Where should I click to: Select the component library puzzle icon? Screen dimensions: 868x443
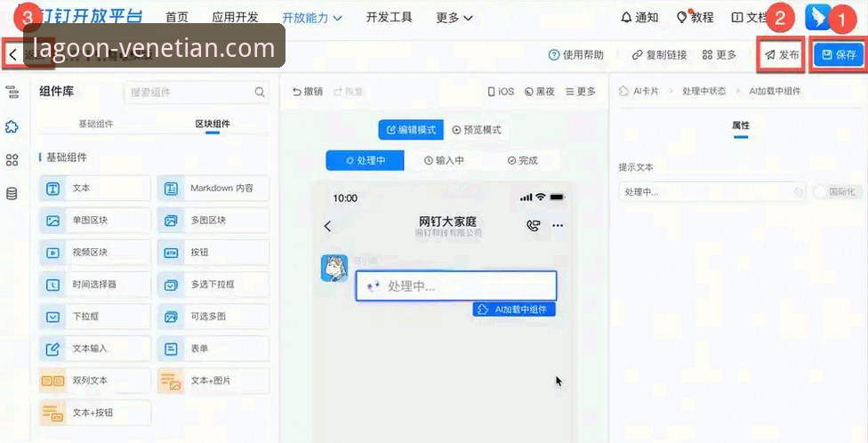coord(12,127)
